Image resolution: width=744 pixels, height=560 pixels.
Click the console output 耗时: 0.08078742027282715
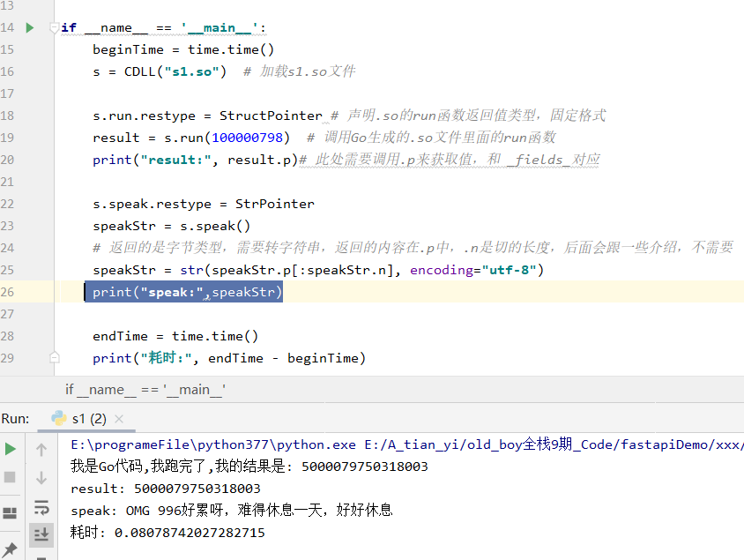click(167, 533)
